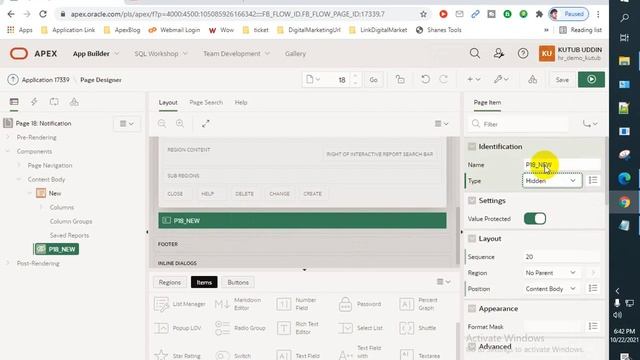Collapse the Appearance section
This screenshot has height=360, width=640.
pos(472,309)
